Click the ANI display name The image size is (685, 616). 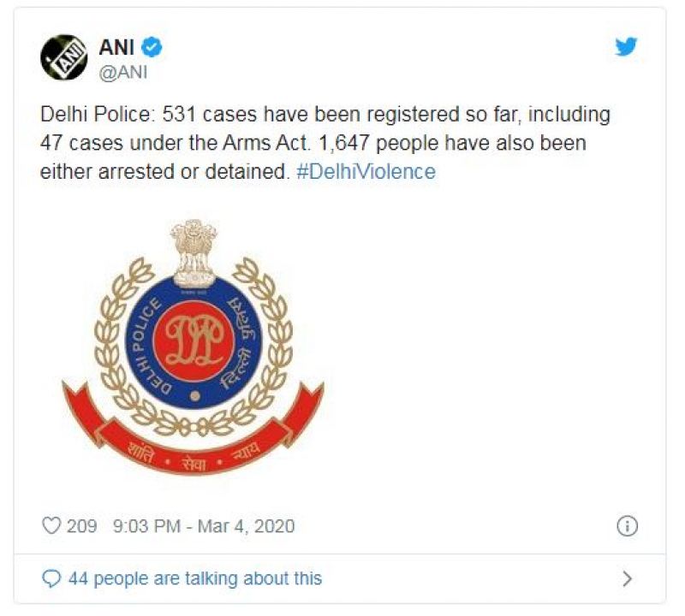point(116,47)
